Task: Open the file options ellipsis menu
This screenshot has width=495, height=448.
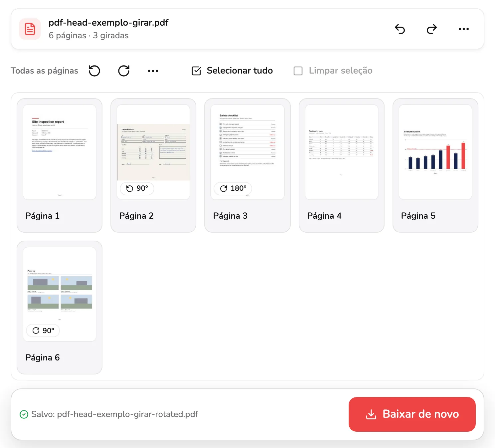Action: [x=464, y=29]
